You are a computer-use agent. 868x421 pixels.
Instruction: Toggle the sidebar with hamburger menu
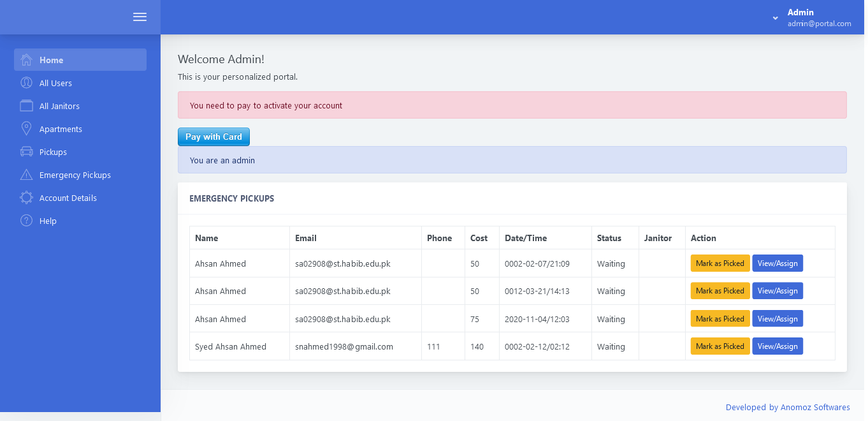pyautogui.click(x=140, y=17)
